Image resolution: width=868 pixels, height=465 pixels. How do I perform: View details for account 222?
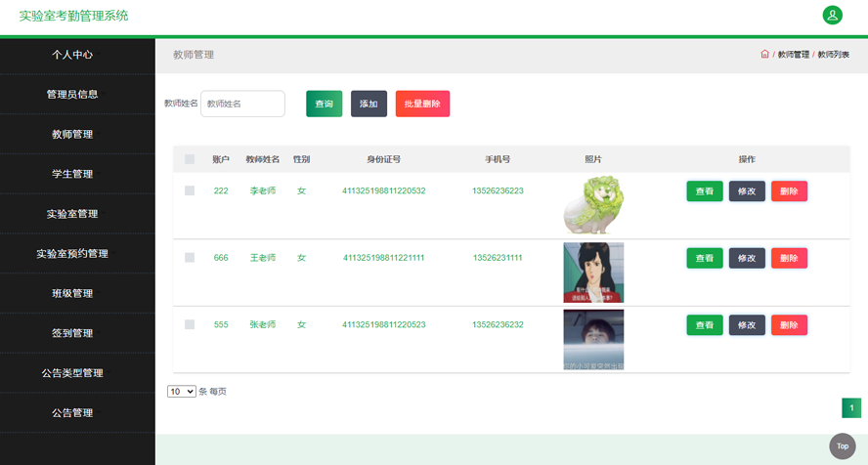pyautogui.click(x=705, y=191)
